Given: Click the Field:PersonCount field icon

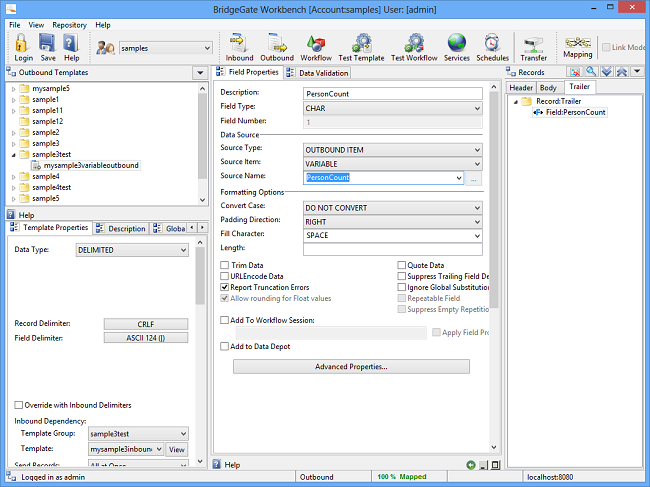Looking at the screenshot, I should (538, 112).
